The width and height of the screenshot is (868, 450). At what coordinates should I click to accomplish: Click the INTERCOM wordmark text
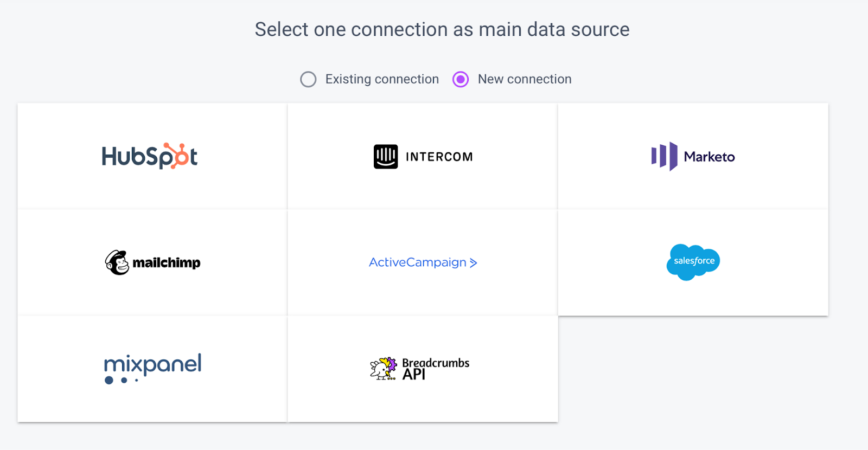(439, 157)
